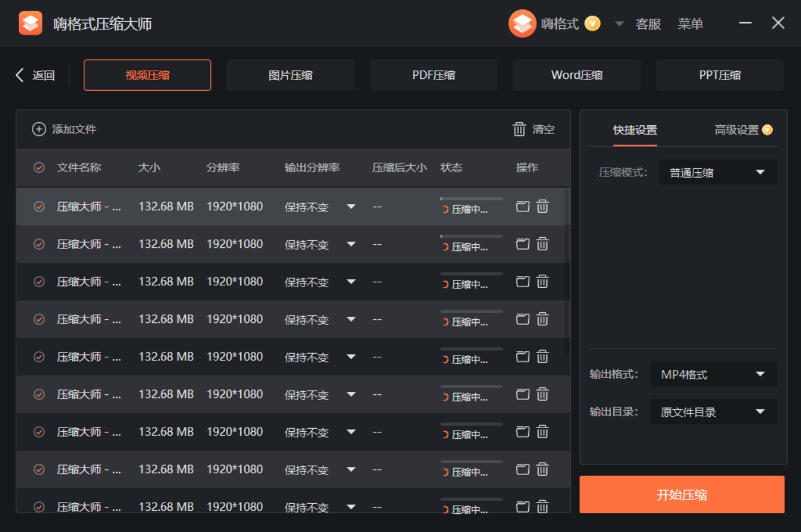Click the gold VIP badge beside 高级设置
The height and width of the screenshot is (532, 801).
click(767, 130)
